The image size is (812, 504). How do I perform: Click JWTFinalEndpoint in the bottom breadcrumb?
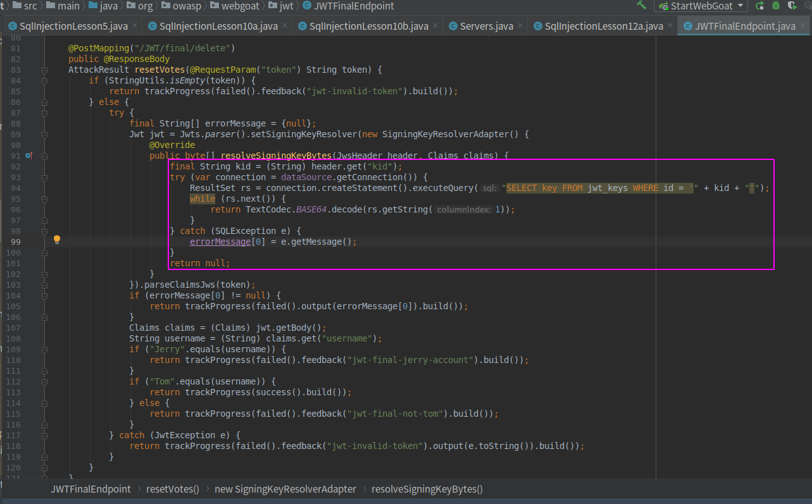(91, 489)
